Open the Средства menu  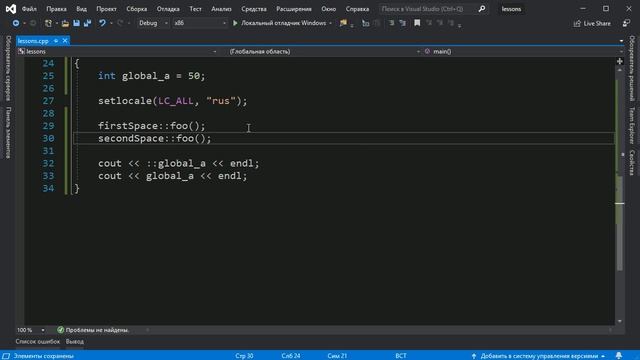[x=253, y=9]
